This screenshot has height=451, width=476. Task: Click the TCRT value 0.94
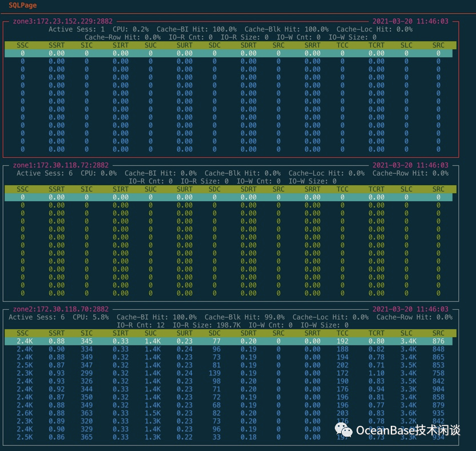coord(377,389)
